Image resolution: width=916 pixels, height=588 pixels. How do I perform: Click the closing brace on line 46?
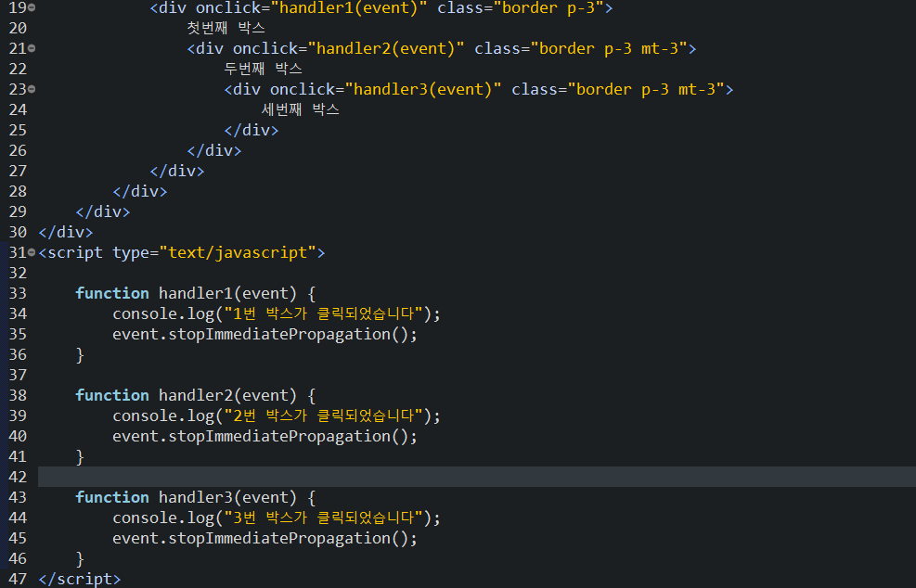[80, 559]
